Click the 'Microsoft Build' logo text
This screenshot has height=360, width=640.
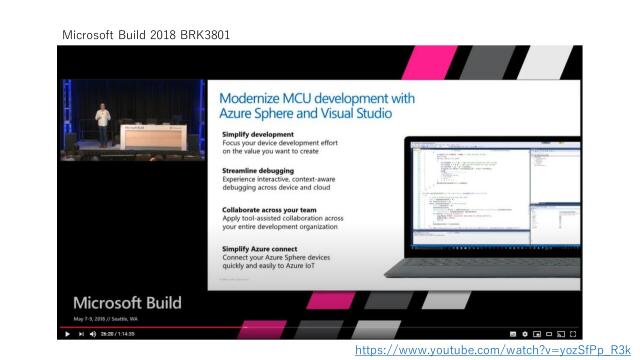coord(127,303)
